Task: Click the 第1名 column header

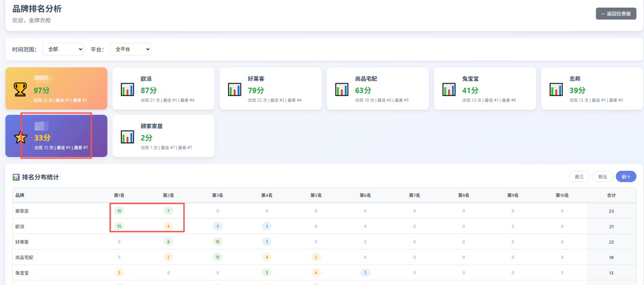Action: (x=119, y=195)
